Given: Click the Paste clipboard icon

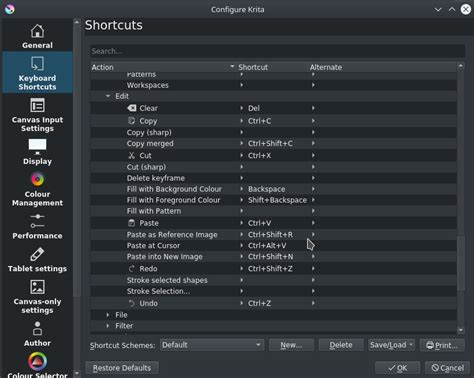Looking at the screenshot, I should (x=132, y=223).
